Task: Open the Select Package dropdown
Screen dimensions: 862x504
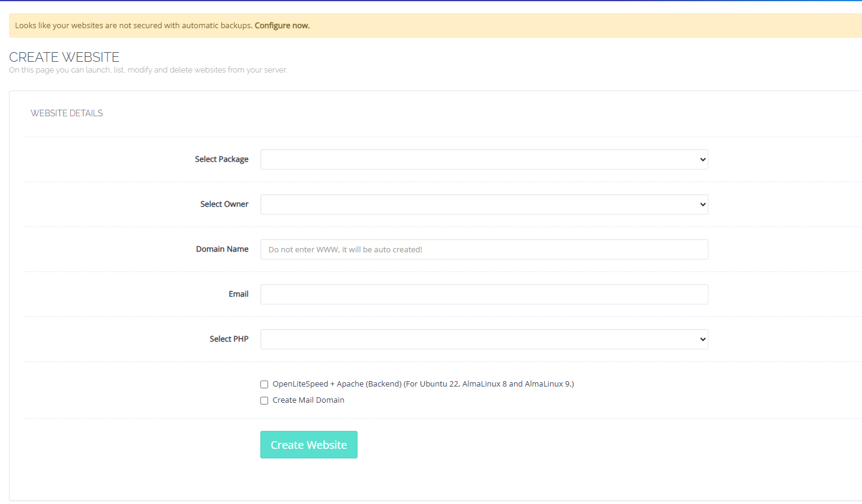Action: [x=483, y=159]
